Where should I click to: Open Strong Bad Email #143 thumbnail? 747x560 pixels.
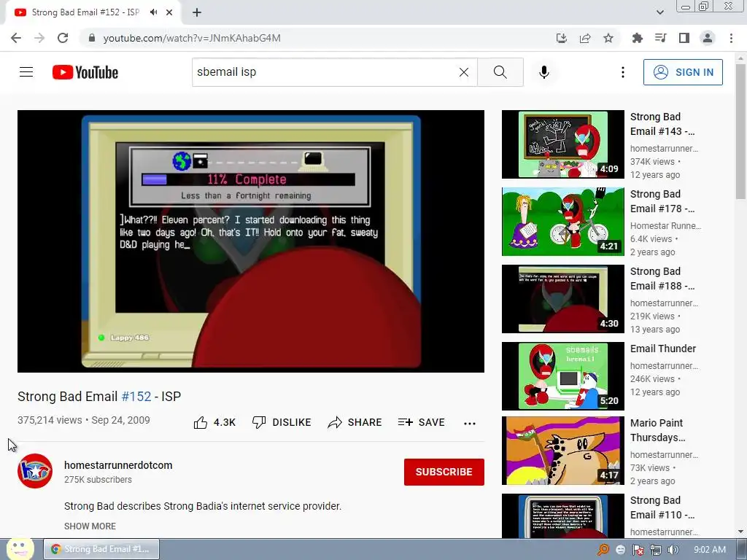tap(563, 144)
